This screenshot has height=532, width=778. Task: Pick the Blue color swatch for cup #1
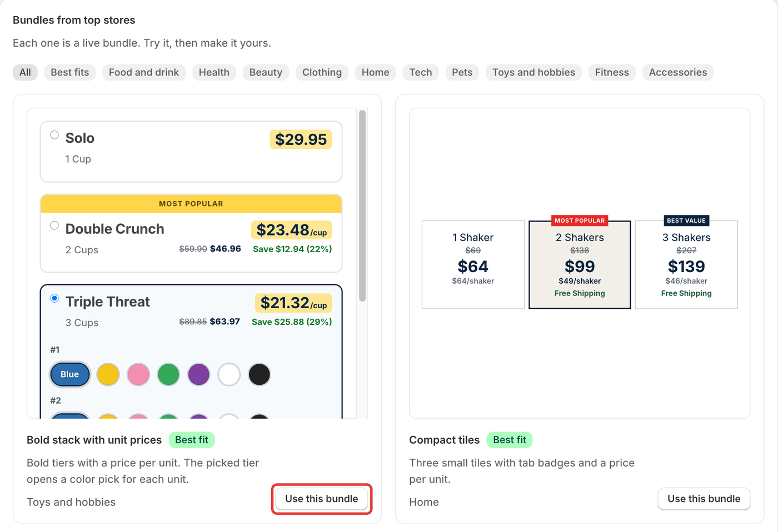click(x=70, y=374)
